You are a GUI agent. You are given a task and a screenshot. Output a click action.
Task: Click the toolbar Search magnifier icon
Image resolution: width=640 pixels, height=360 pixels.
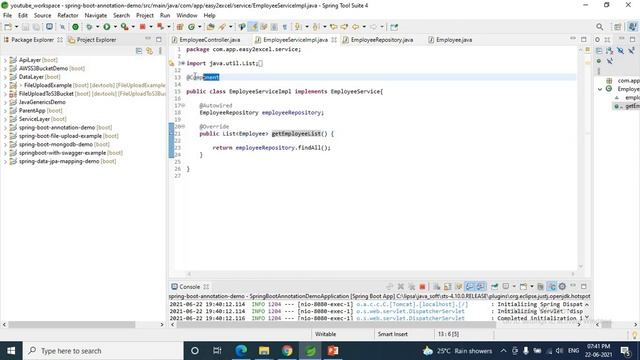point(599,27)
